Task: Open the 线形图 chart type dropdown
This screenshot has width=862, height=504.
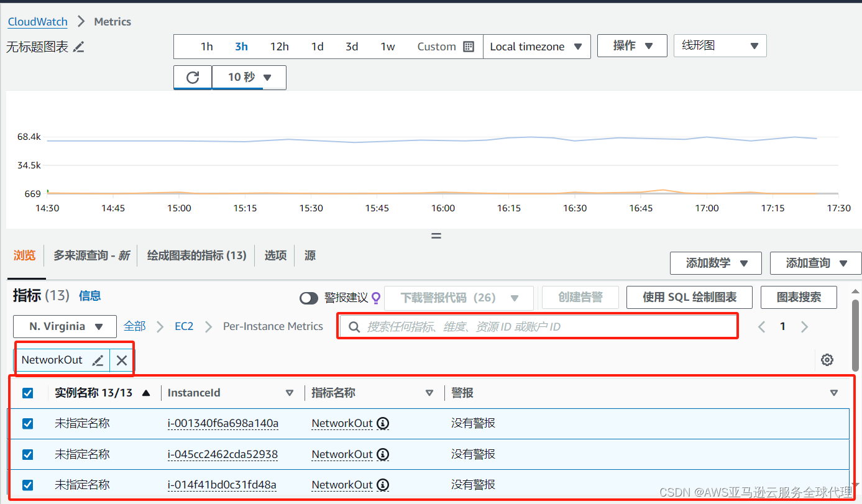Action: click(720, 45)
